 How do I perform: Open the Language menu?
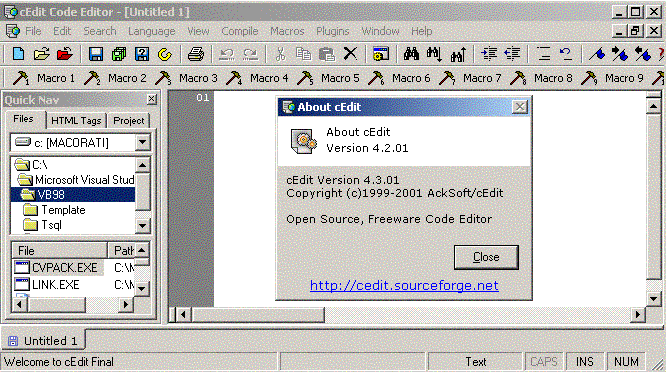152,31
